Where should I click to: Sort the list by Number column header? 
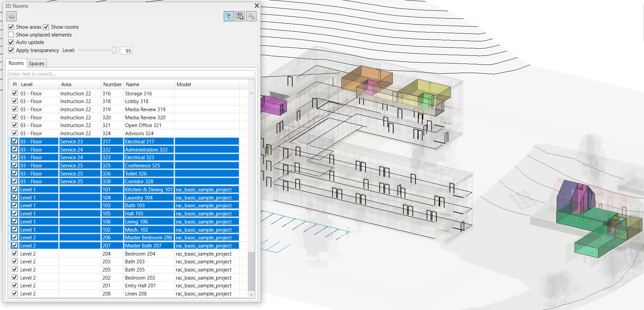point(112,85)
